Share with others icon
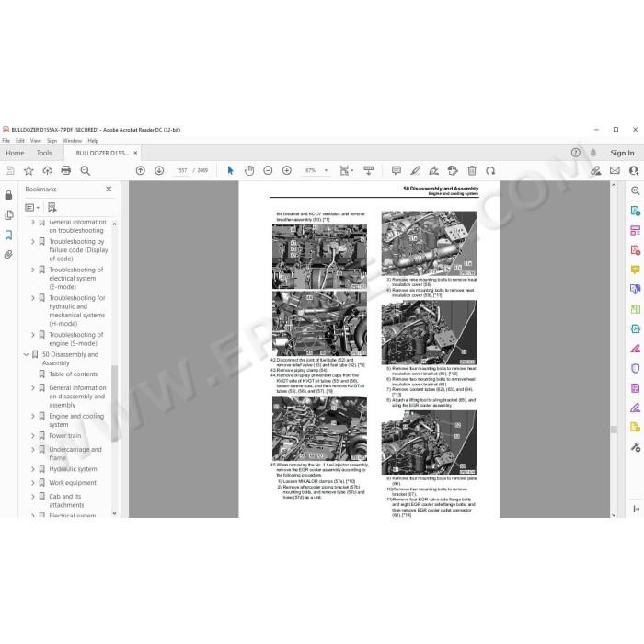This screenshot has width=644, height=644. point(634,170)
